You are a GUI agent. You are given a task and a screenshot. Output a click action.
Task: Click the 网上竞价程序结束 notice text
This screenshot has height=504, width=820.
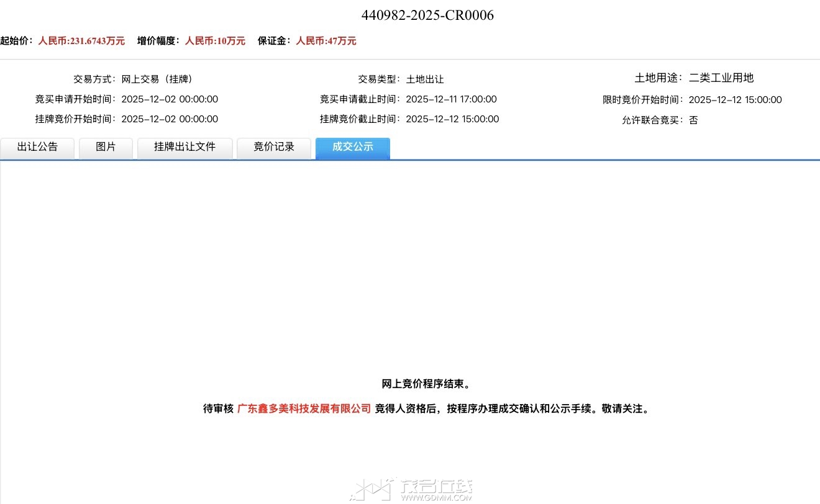pos(426,384)
